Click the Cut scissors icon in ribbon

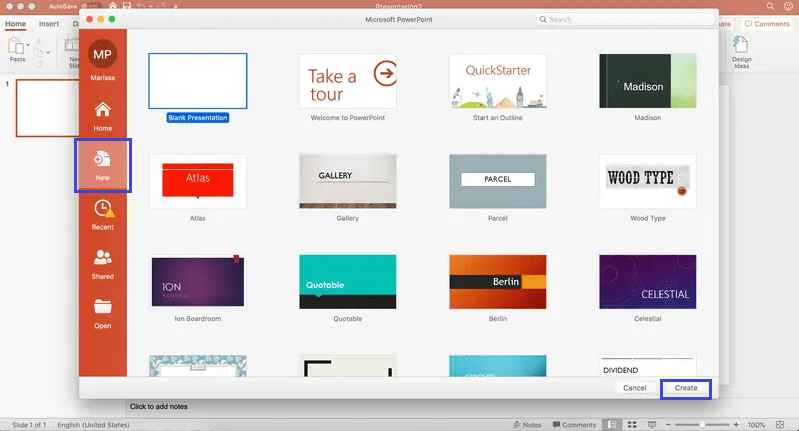coord(38,41)
